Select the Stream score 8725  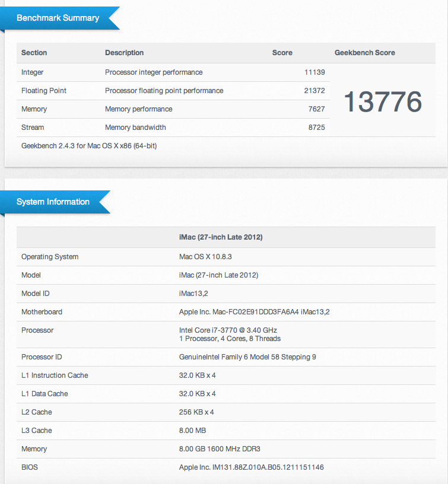(316, 128)
